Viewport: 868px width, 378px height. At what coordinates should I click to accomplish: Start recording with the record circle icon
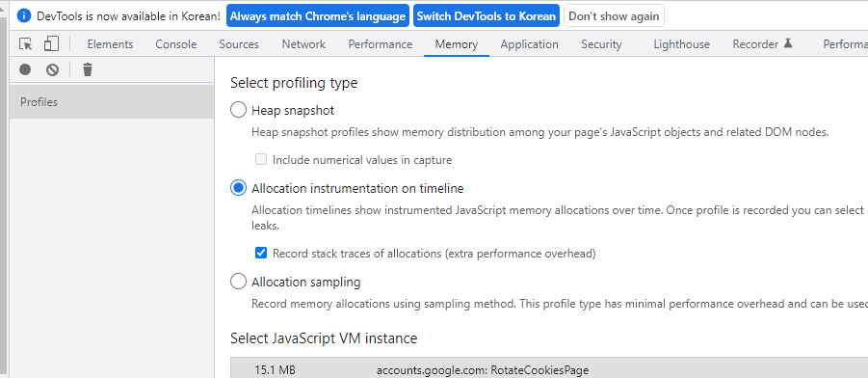tap(25, 69)
